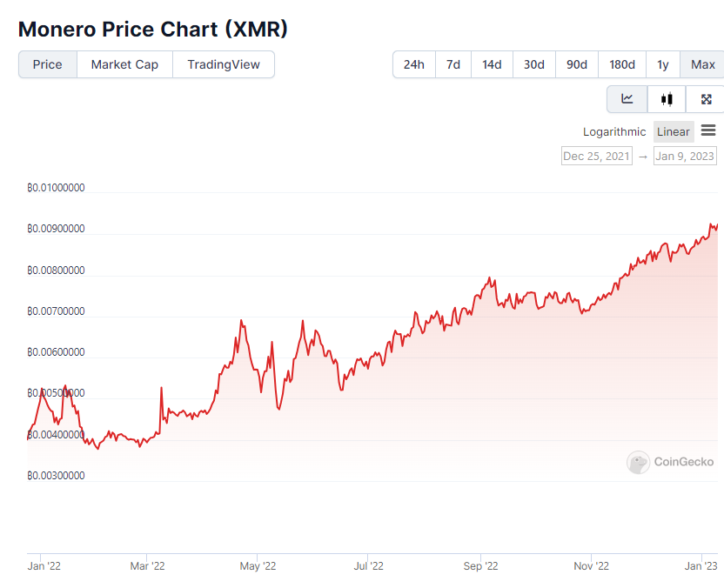Set range to 7d
The height and width of the screenshot is (588, 724).
[x=453, y=64]
